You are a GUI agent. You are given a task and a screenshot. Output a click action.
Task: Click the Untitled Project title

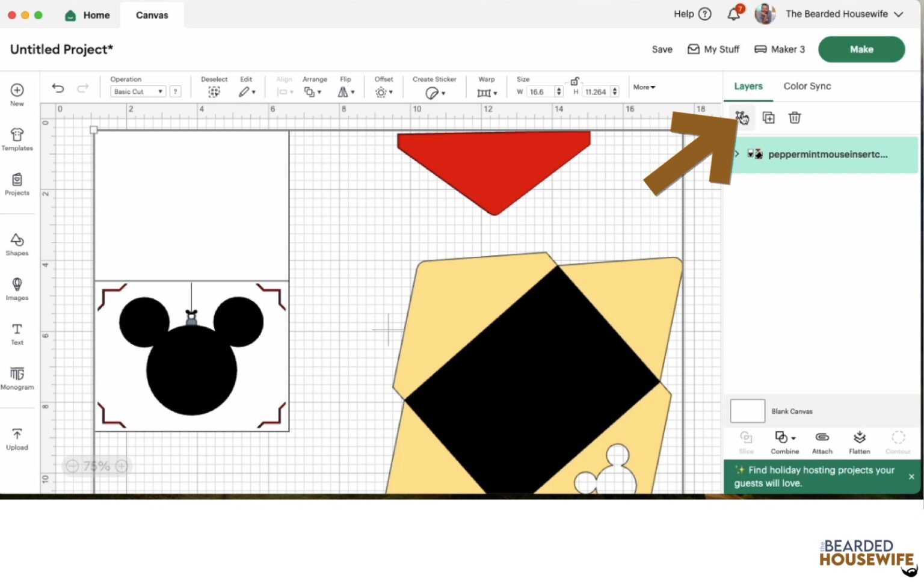click(61, 49)
